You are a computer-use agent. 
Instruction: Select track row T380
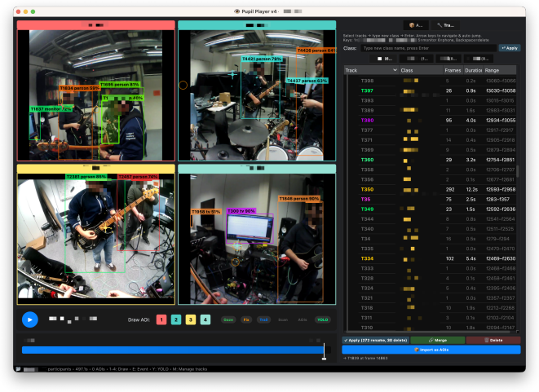(431, 121)
